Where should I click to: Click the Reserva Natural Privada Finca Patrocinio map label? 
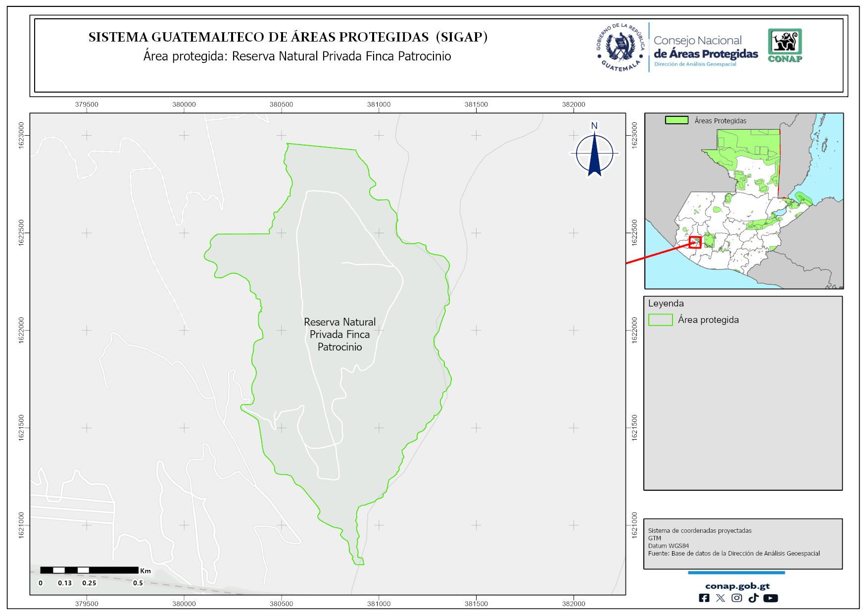[339, 334]
